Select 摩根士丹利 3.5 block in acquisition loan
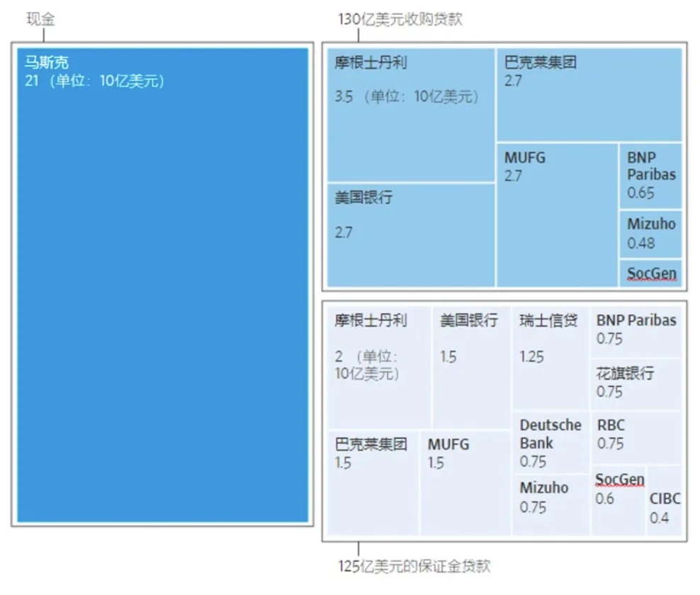 [411, 115]
